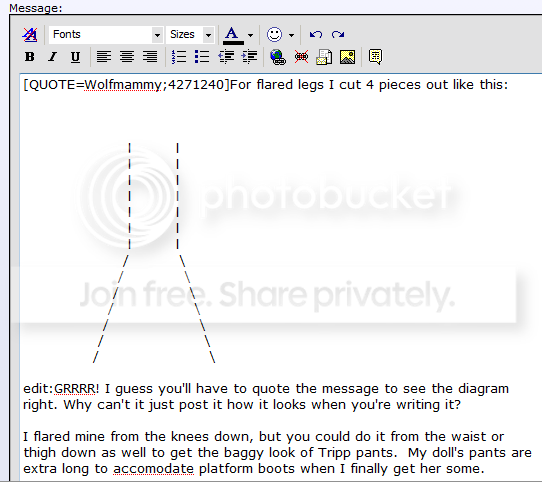Open the Fonts dropdown
Image resolution: width=542 pixels, height=482 pixels.
click(x=106, y=35)
